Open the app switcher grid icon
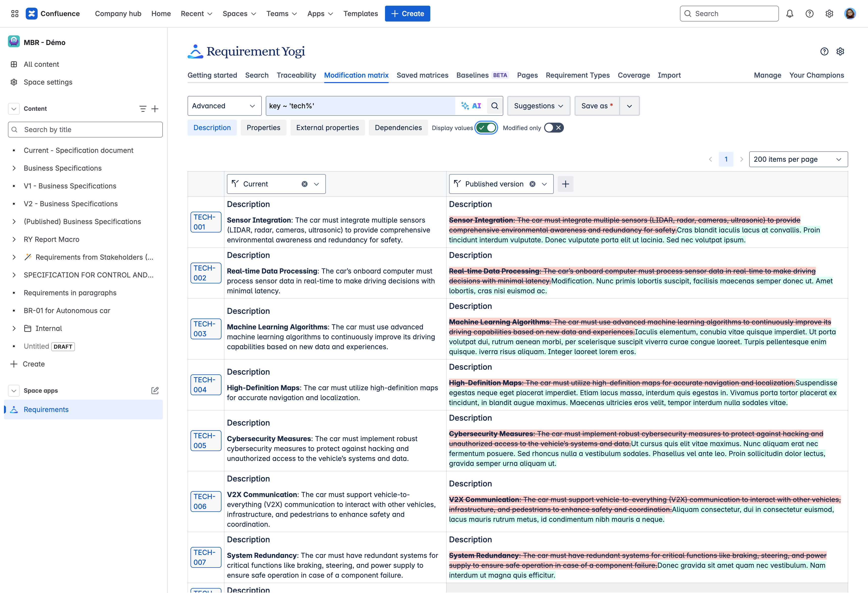The height and width of the screenshot is (593, 868). 15,14
